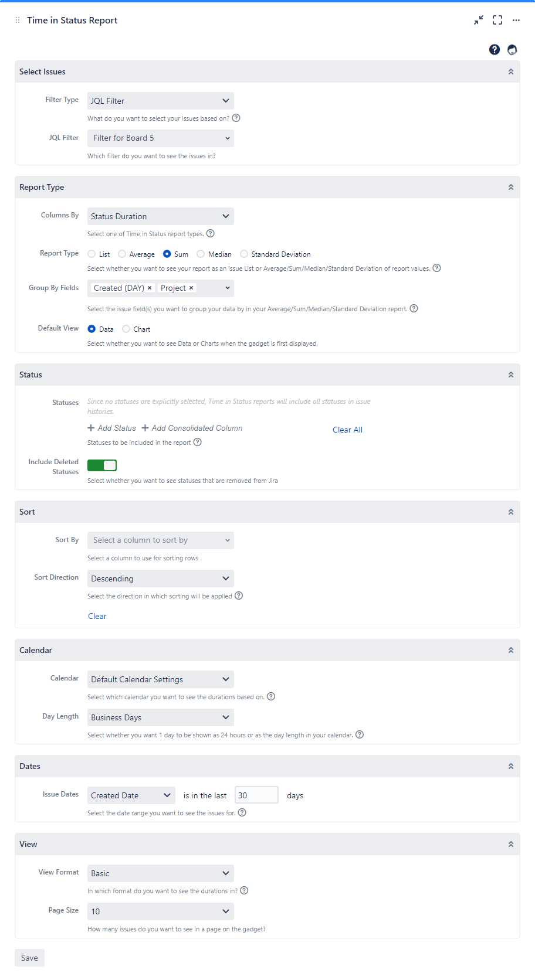The width and height of the screenshot is (535, 980).
Task: Click the collapse gadget arrows icon
Action: [478, 20]
